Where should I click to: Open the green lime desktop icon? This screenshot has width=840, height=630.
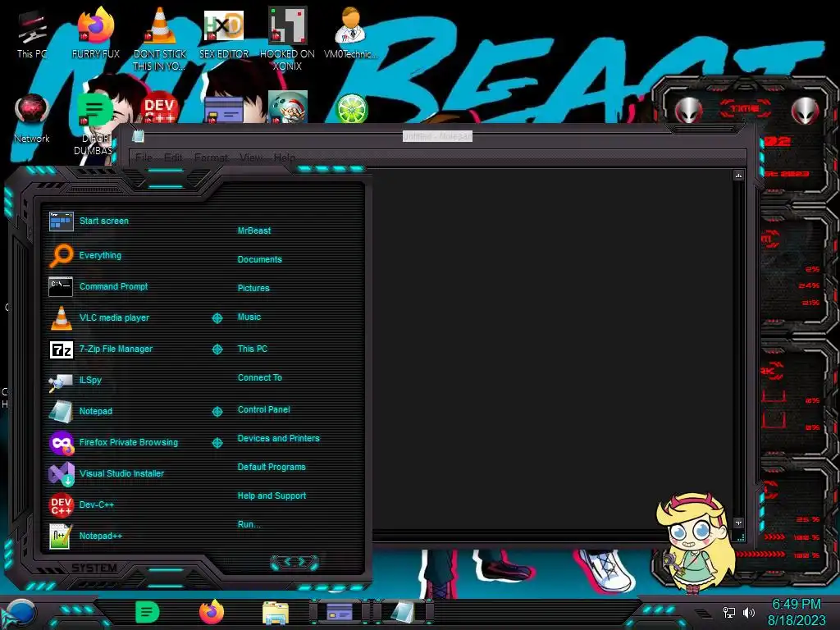point(351,108)
